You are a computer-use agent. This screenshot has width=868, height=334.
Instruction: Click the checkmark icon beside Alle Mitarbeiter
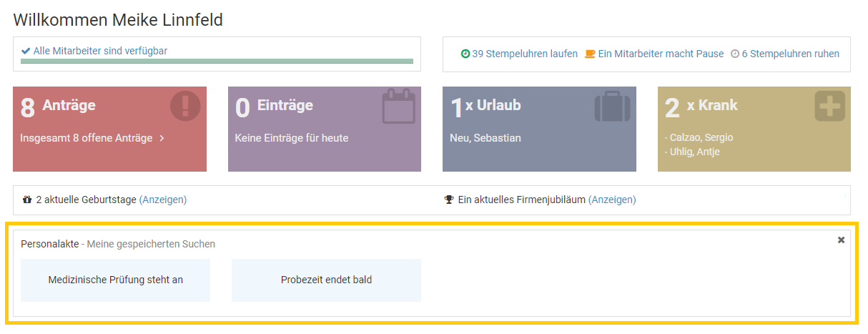click(26, 51)
